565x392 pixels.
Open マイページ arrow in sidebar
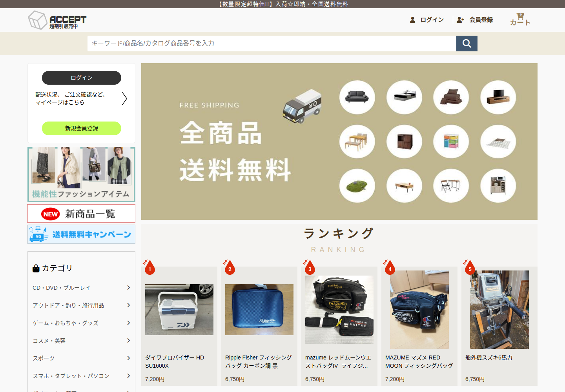[x=124, y=98]
